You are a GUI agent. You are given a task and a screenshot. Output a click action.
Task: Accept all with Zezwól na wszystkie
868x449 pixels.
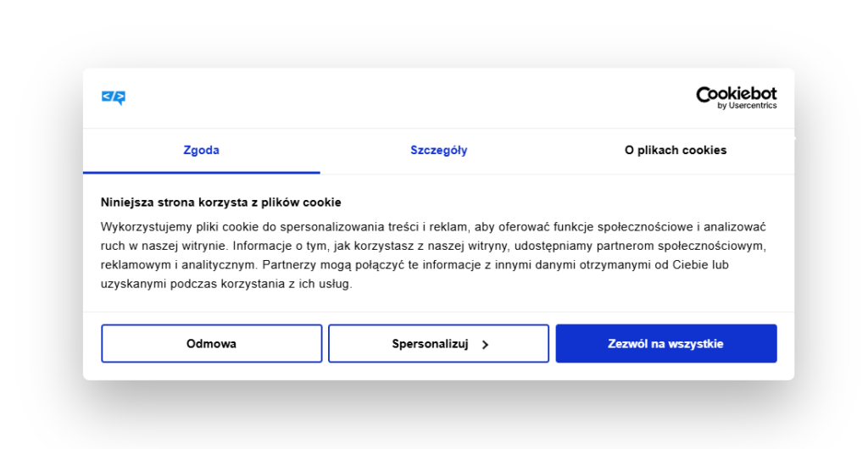665,344
